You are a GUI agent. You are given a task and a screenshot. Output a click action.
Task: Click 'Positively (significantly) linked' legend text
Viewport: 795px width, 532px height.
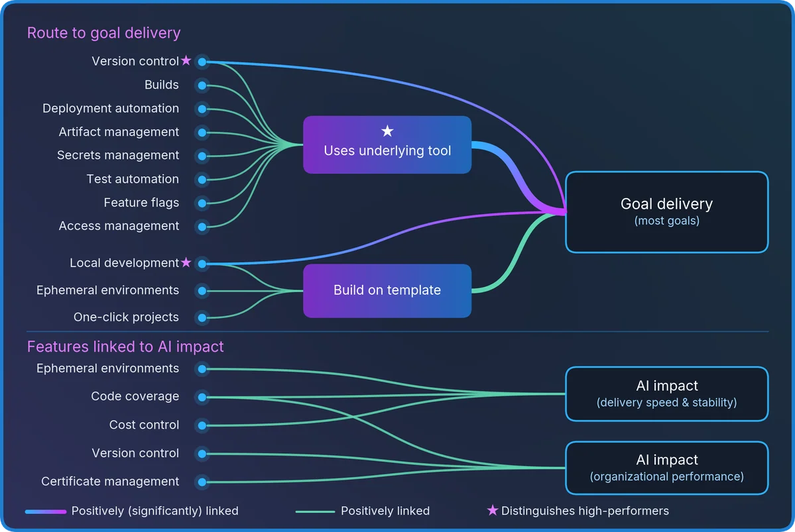tap(154, 511)
